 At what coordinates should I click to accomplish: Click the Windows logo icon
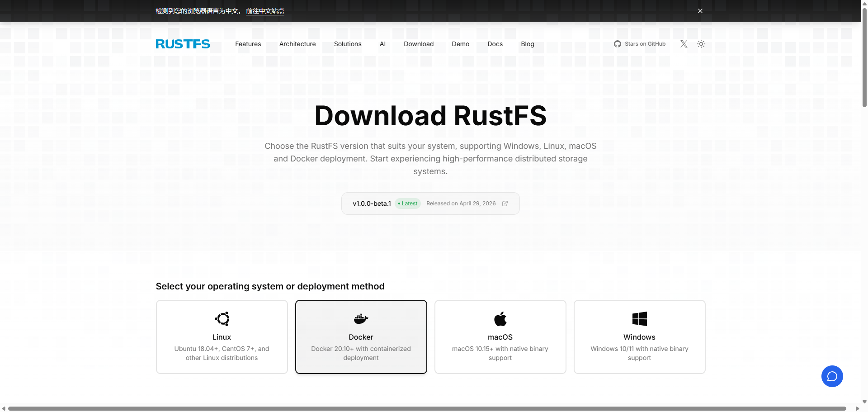640,319
